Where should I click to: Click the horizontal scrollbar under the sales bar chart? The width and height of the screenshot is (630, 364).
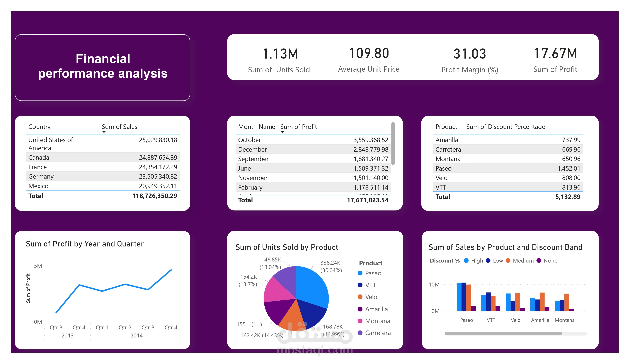click(x=504, y=334)
